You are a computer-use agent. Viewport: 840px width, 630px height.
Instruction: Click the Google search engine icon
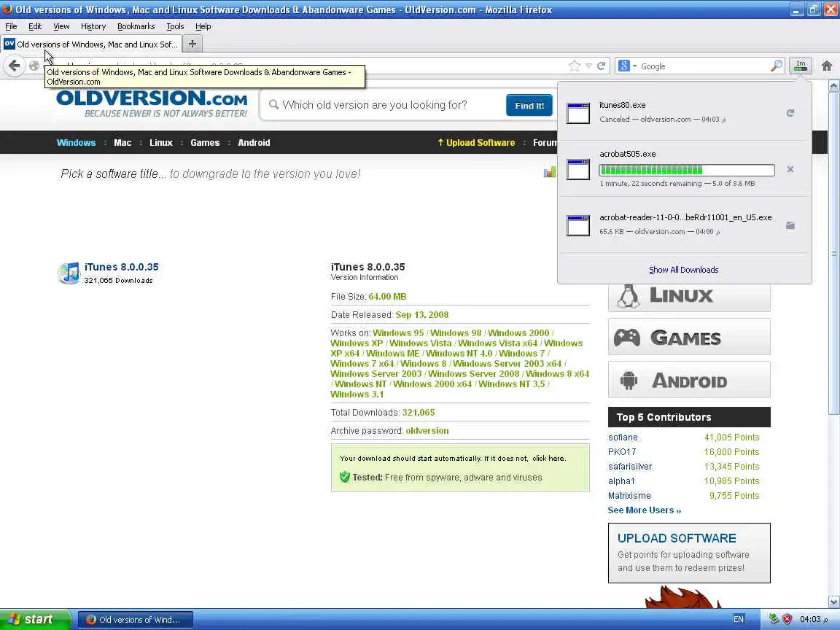[x=623, y=66]
